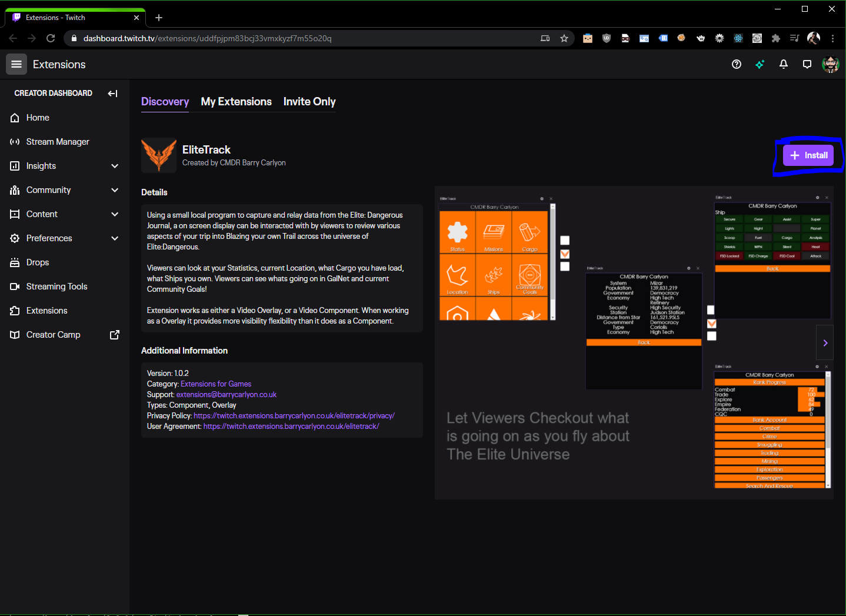
Task: Open a new browser tab
Action: click(159, 18)
